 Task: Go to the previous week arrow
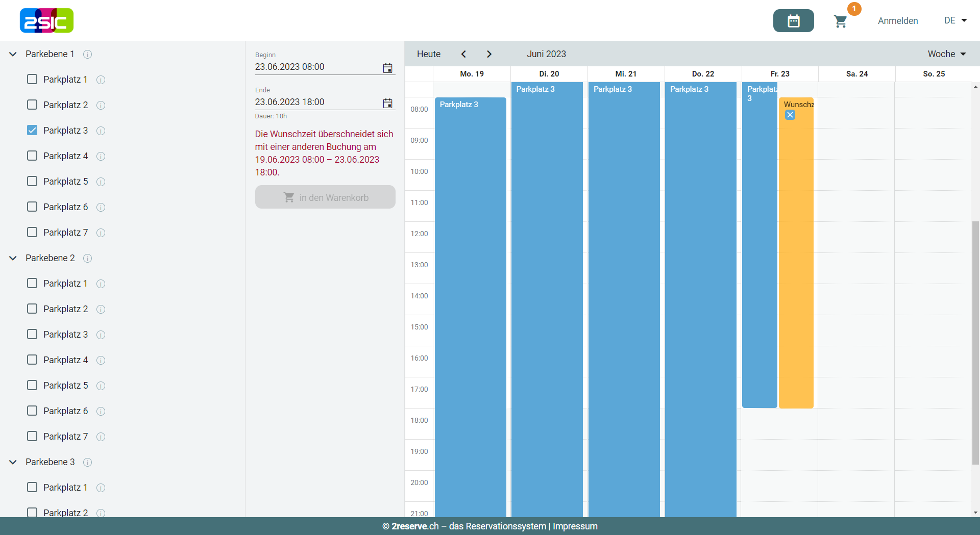pyautogui.click(x=463, y=54)
